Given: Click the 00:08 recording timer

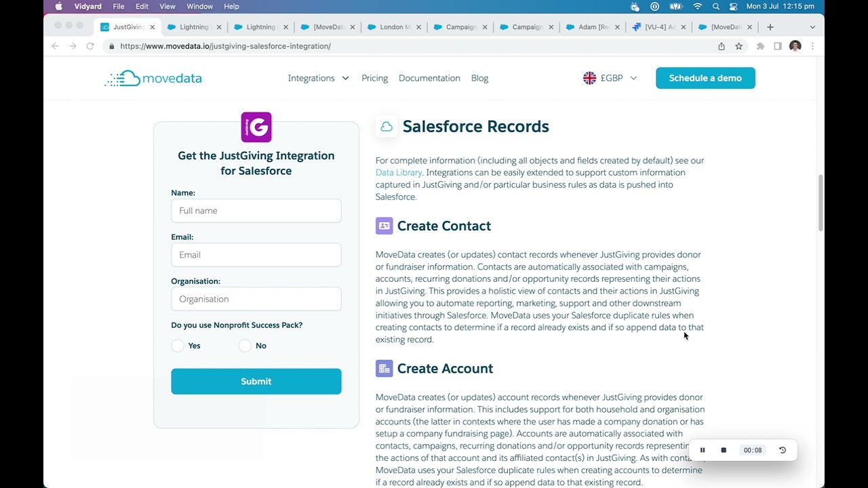Looking at the screenshot, I should click(x=753, y=450).
